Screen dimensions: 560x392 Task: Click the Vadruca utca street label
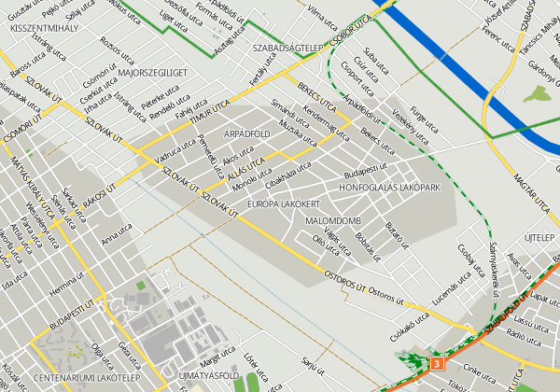point(175,151)
